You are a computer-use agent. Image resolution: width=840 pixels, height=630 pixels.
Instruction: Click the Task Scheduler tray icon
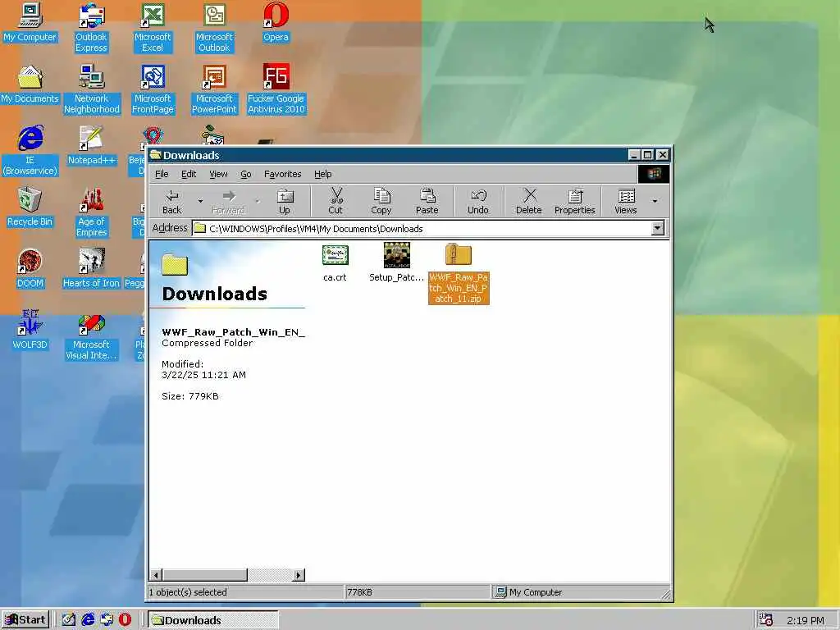(766, 620)
